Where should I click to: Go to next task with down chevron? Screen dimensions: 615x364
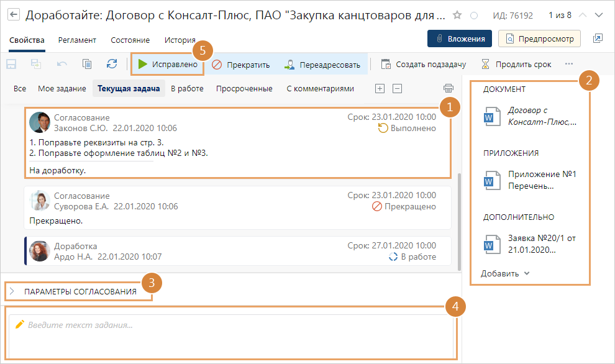[x=599, y=15]
